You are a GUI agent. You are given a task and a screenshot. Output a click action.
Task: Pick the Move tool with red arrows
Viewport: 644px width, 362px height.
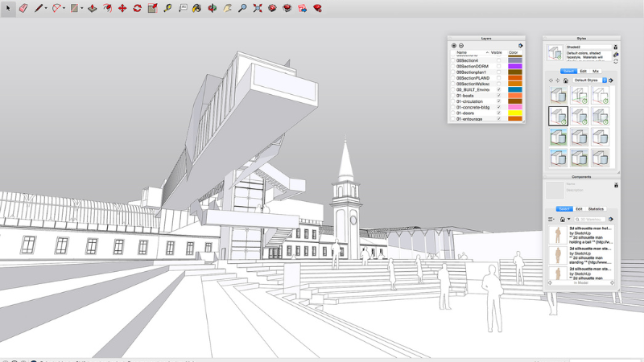[122, 8]
